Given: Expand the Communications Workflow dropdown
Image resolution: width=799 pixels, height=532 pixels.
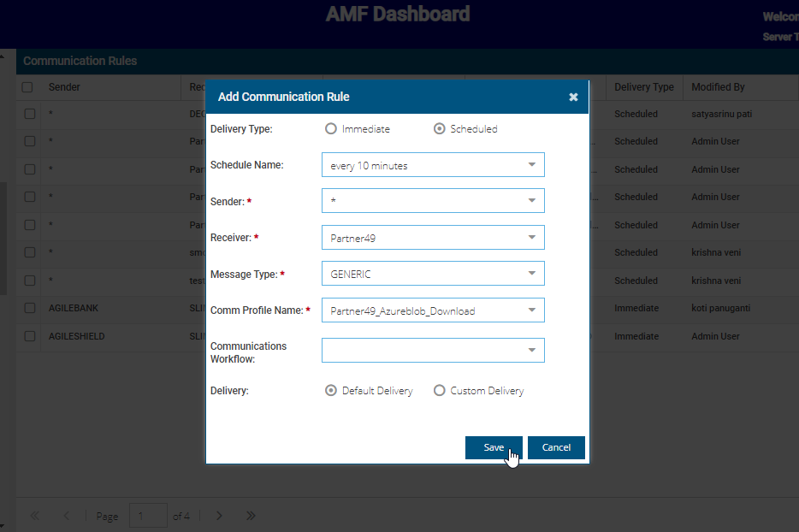Looking at the screenshot, I should click(x=531, y=350).
